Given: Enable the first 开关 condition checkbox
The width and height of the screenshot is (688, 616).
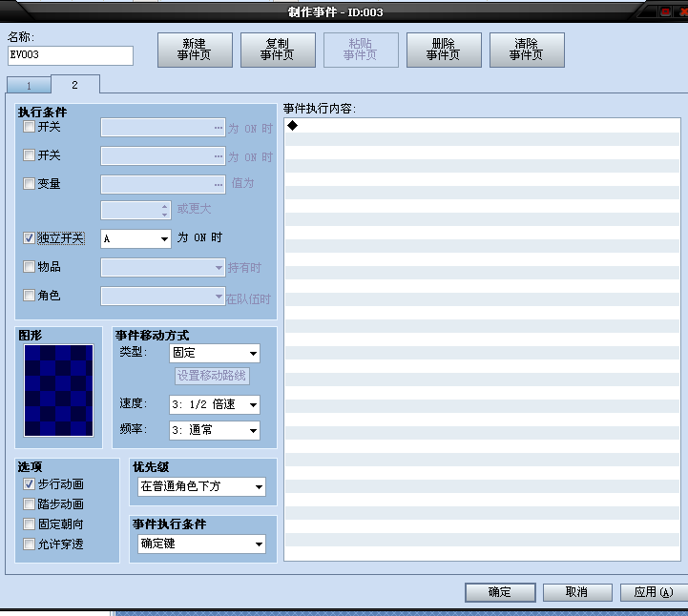Looking at the screenshot, I should tap(29, 127).
